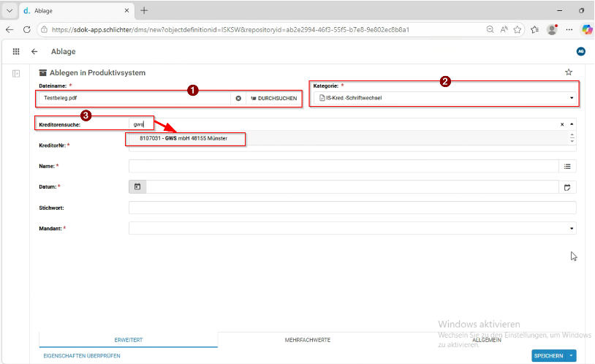Open the Mandant dropdown
The image size is (595, 364).
[x=572, y=229]
